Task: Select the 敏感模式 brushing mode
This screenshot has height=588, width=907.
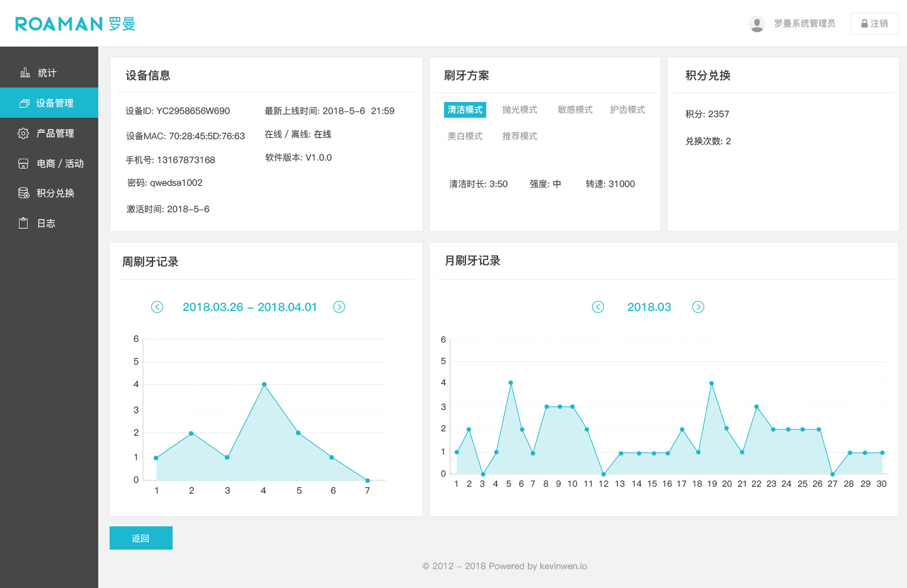Action: click(575, 110)
